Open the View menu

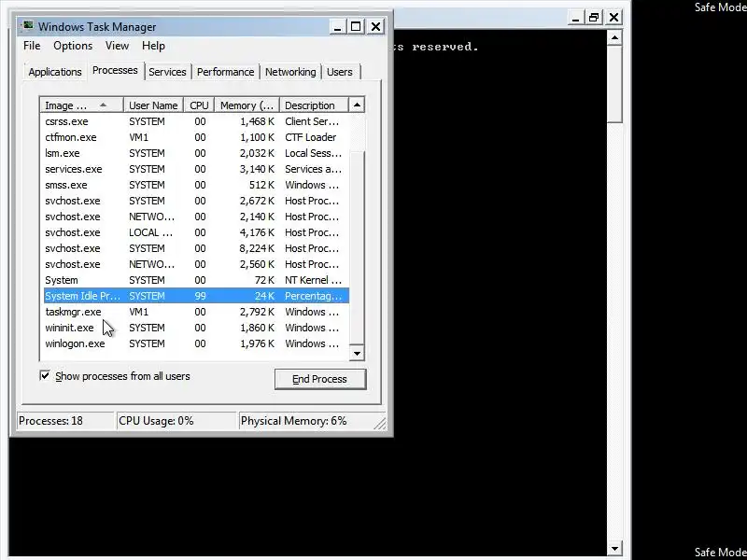pos(118,46)
